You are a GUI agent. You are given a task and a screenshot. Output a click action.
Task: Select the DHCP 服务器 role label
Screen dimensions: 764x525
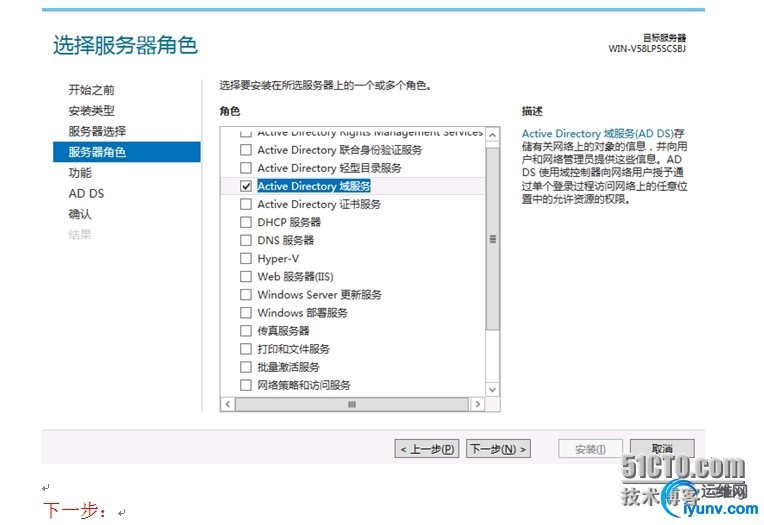coord(289,222)
